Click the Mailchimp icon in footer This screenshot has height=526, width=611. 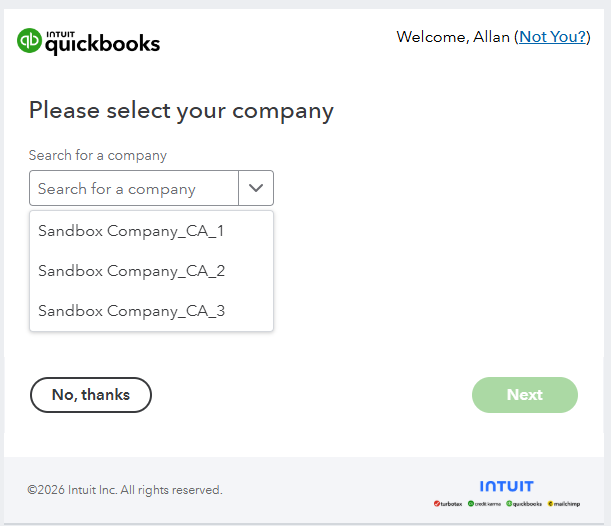563,503
